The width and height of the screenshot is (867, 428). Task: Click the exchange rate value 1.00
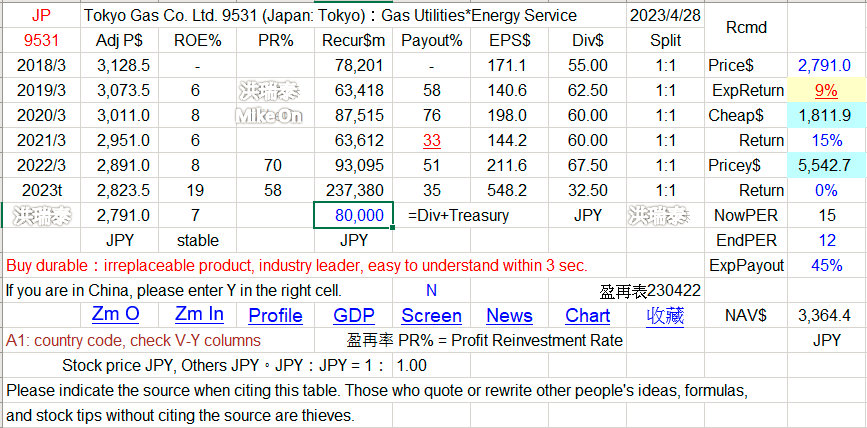[x=412, y=366]
